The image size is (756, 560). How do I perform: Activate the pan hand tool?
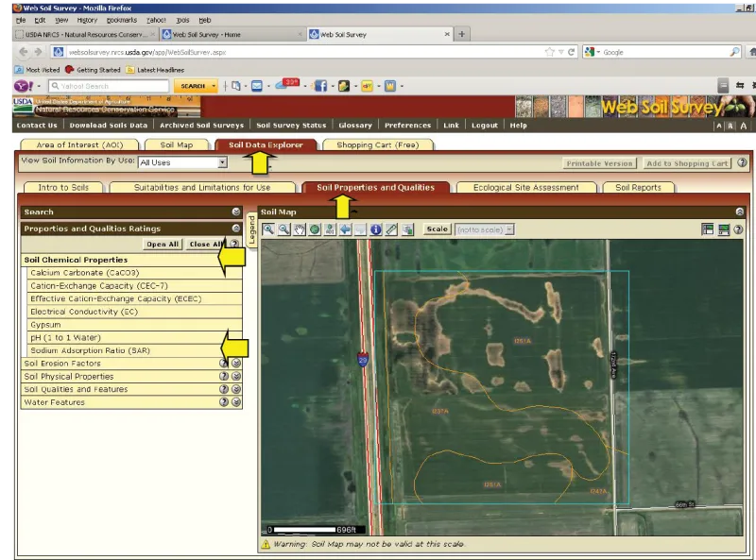coord(299,229)
